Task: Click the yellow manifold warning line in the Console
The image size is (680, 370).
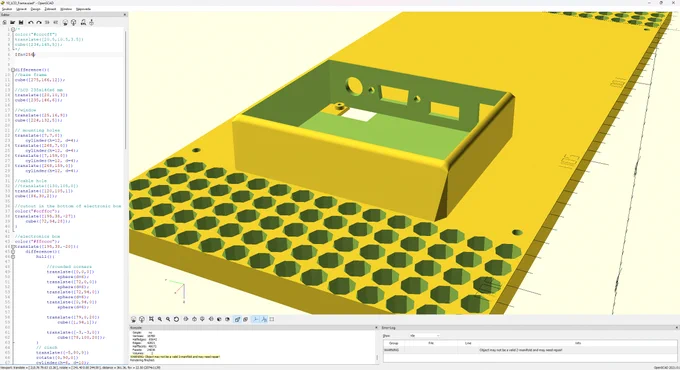Action: pyautogui.click(x=175, y=357)
